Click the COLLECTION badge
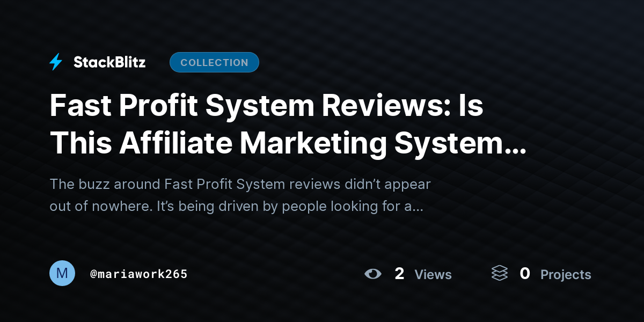This screenshot has width=644, height=322. 214,62
